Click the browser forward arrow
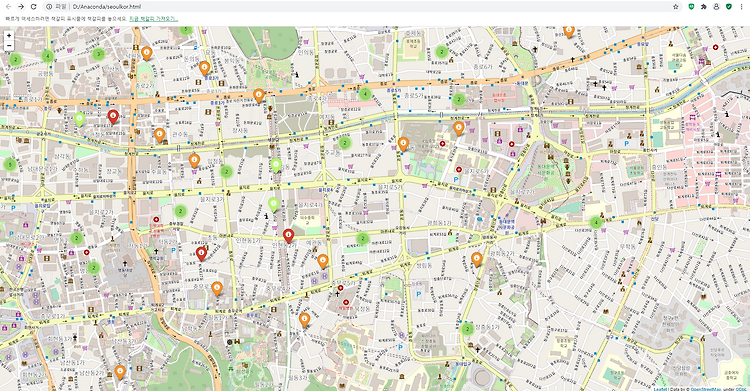The image size is (750, 391). pyautogui.click(x=21, y=7)
